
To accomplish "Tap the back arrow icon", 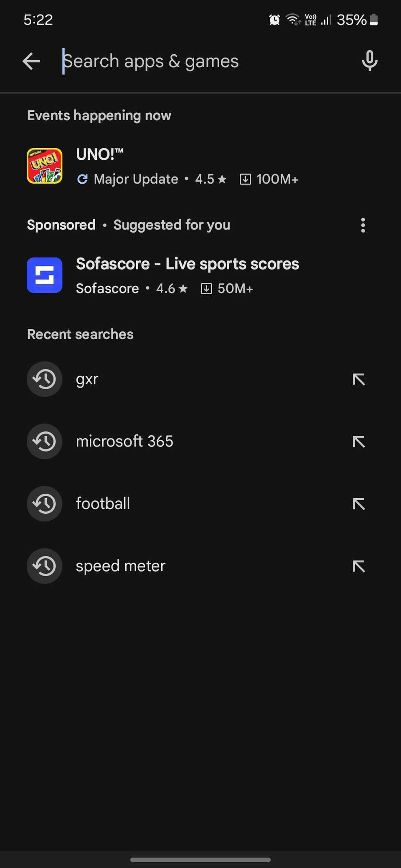I will click(x=31, y=61).
